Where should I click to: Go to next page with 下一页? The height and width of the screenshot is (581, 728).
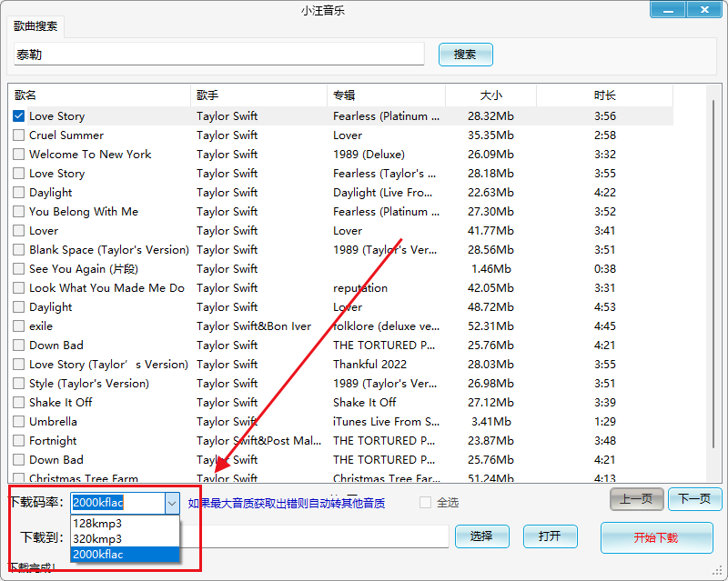[694, 499]
